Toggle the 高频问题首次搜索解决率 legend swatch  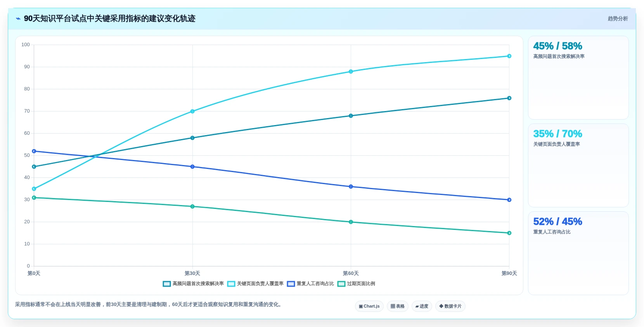pyautogui.click(x=167, y=284)
